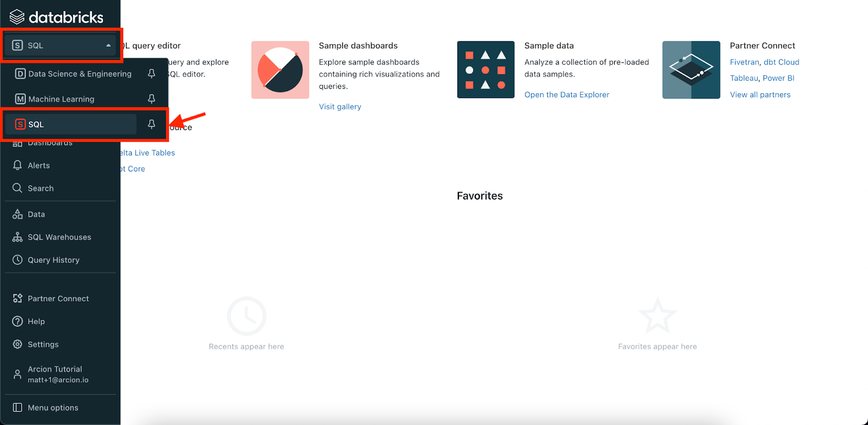Click the Sample dashboards pie thumbnail
Viewport: 868px width, 425px height.
(280, 70)
